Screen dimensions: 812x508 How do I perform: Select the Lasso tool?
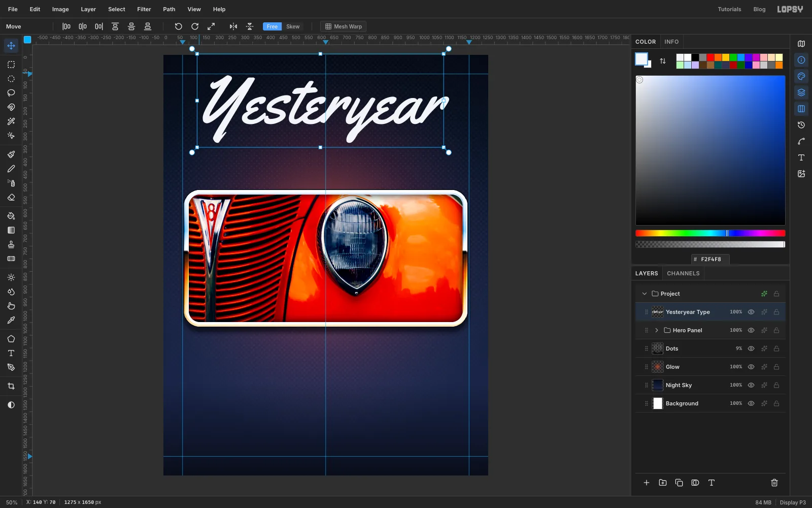pyautogui.click(x=11, y=93)
